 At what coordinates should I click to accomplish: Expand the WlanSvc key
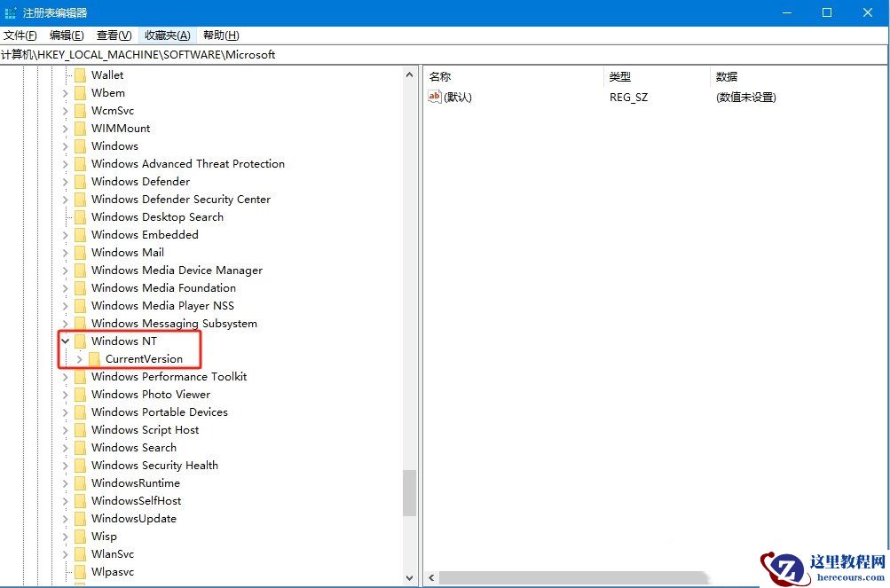(64, 553)
